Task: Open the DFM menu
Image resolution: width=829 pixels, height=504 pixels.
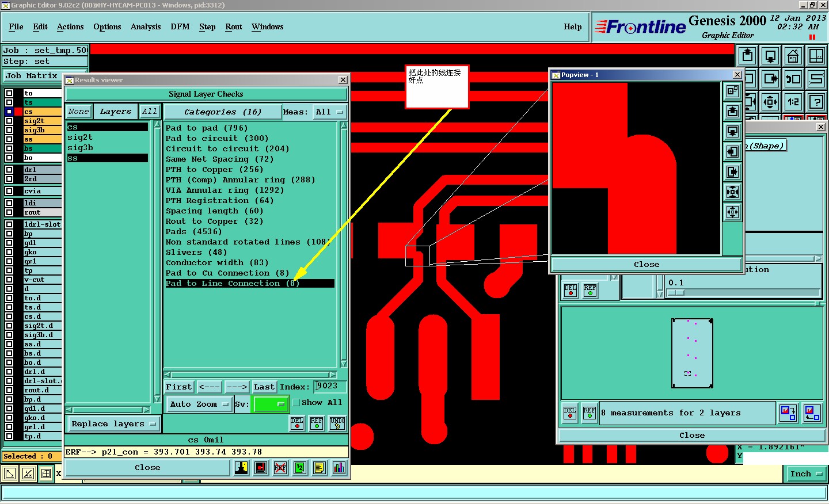Action: tap(180, 27)
